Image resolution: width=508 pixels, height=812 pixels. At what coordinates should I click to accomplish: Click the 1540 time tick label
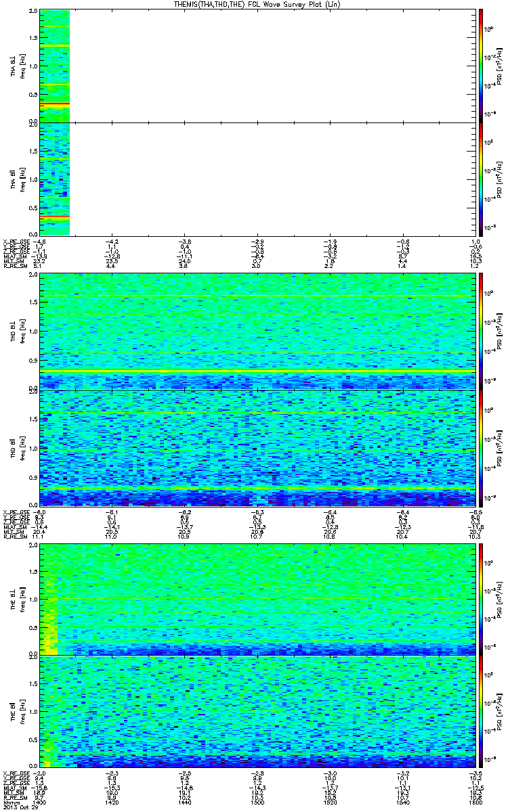coord(402,802)
